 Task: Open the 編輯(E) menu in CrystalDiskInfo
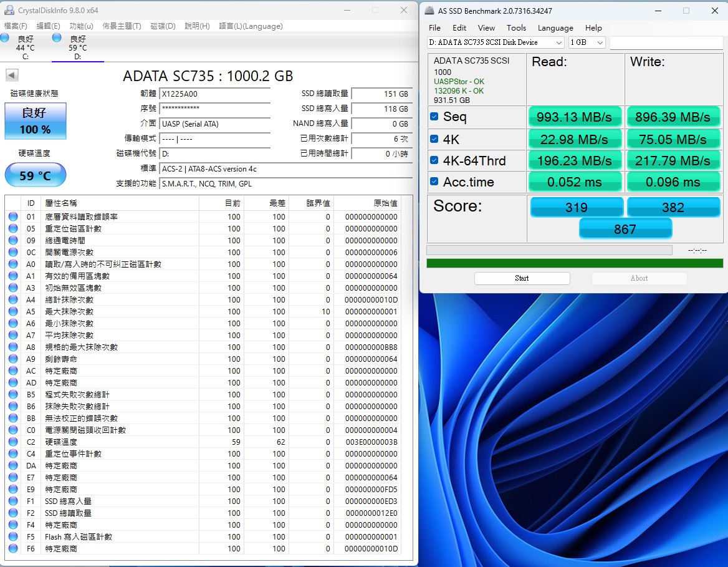pyautogui.click(x=48, y=26)
